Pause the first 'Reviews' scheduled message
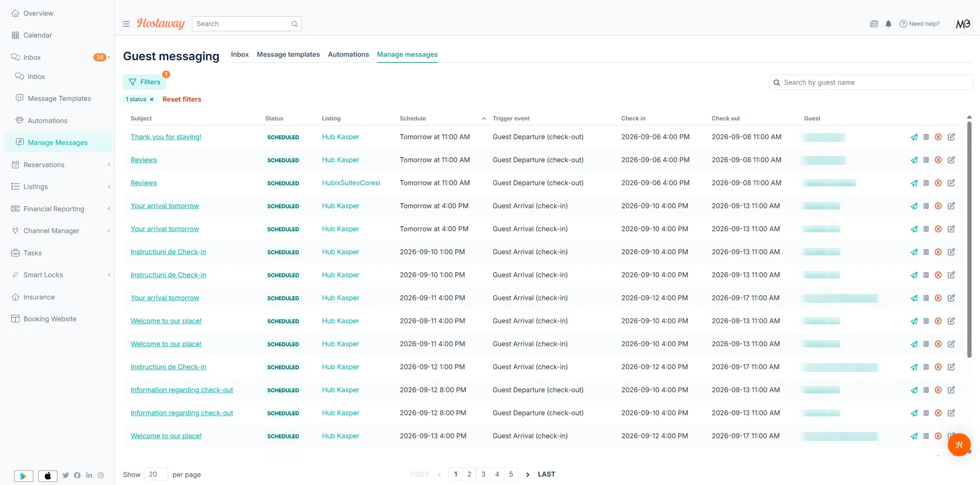The image size is (980, 485). (x=926, y=160)
